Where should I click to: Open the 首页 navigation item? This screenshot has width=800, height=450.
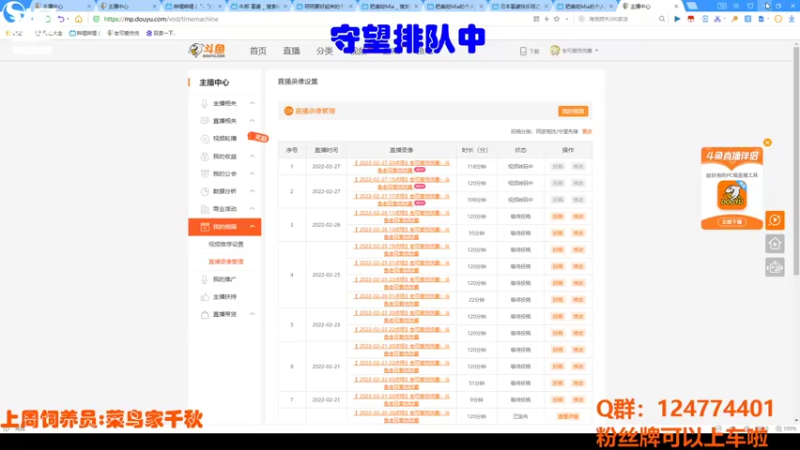258,51
